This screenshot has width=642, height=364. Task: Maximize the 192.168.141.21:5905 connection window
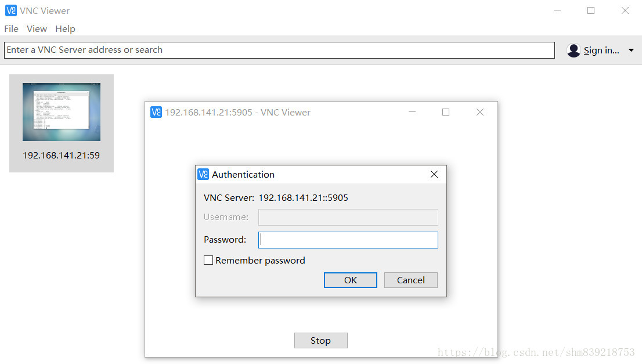click(446, 112)
